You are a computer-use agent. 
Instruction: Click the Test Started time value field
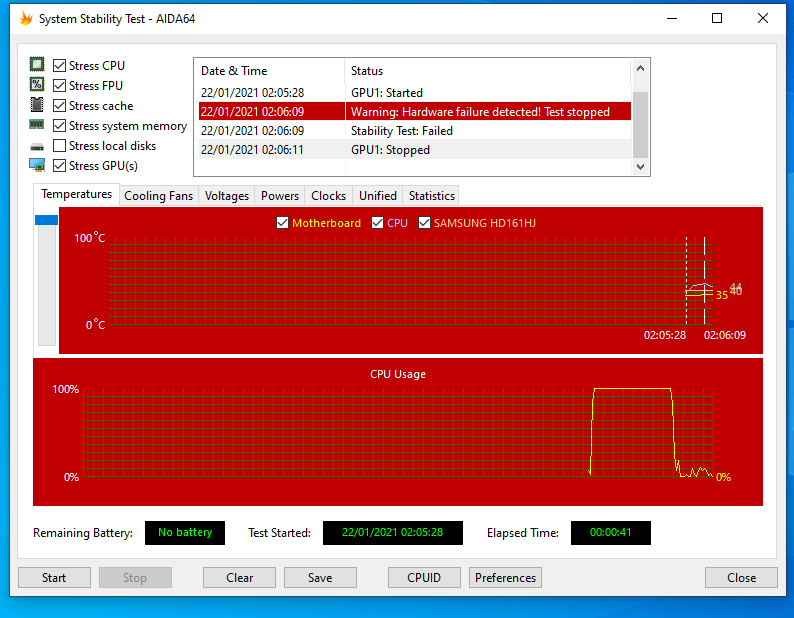click(x=392, y=532)
